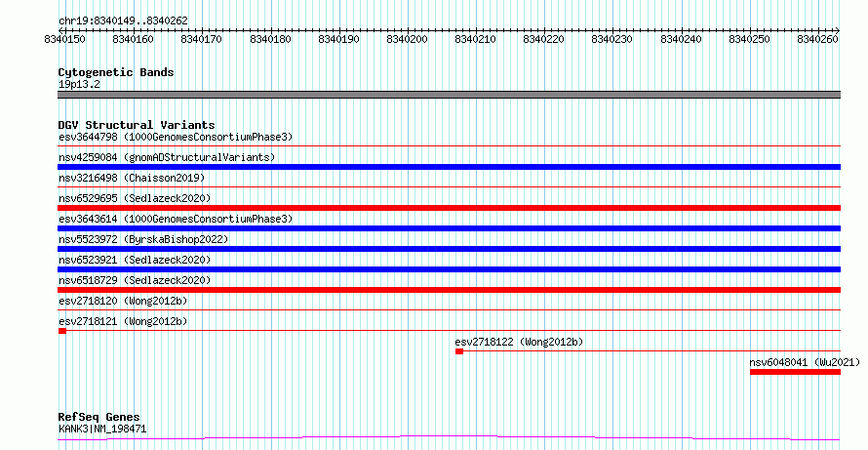This screenshot has height=450, width=868.
Task: Open variant esv3644798 (1000GenomesConsortiumPhase3)
Action: [176, 137]
